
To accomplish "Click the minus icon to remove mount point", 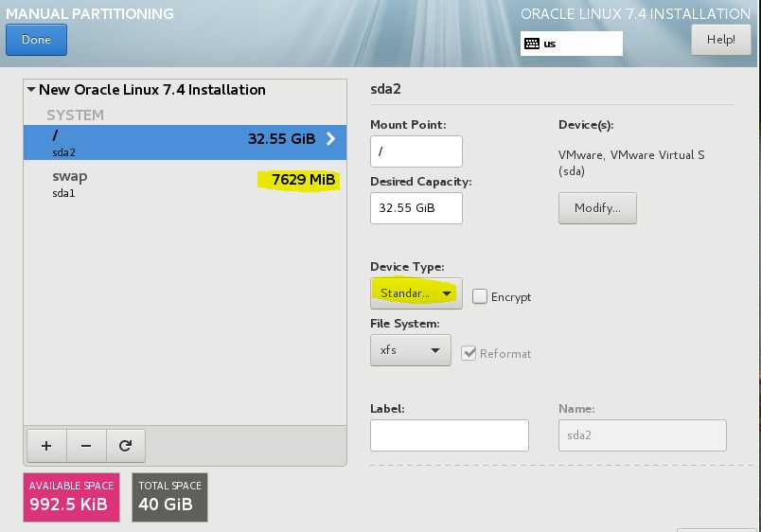I will click(86, 446).
